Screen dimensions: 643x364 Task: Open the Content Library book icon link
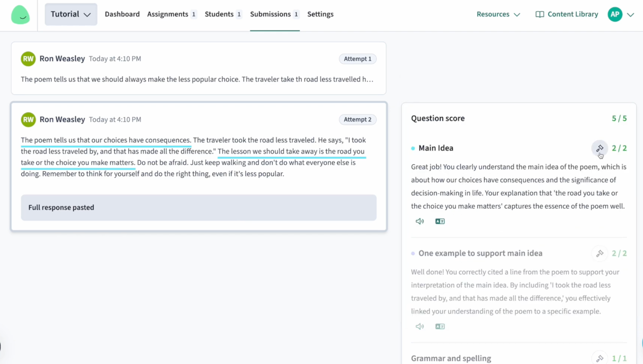click(539, 14)
